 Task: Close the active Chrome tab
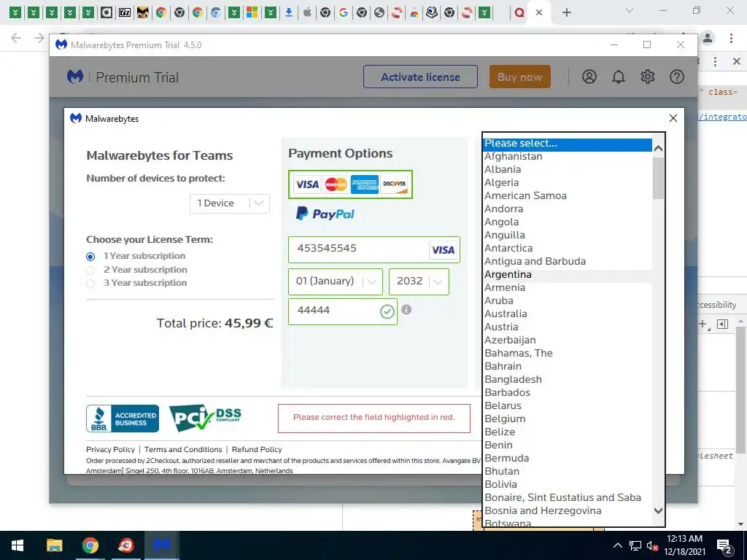coord(539,12)
